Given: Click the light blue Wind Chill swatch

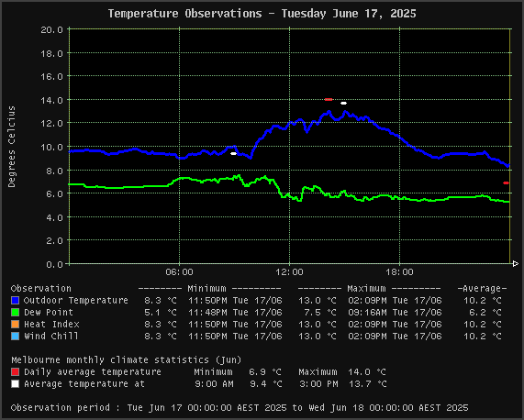Looking at the screenshot, I should 15,337.
